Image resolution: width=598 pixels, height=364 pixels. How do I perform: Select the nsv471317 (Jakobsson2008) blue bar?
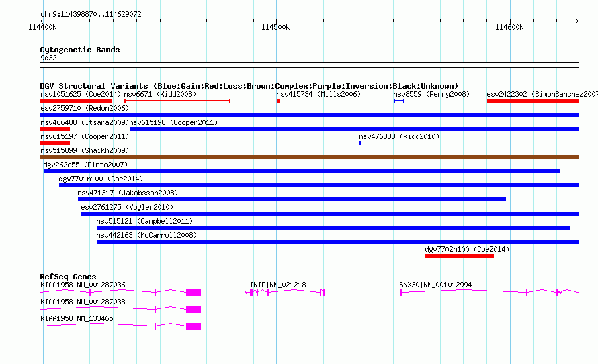(x=292, y=199)
